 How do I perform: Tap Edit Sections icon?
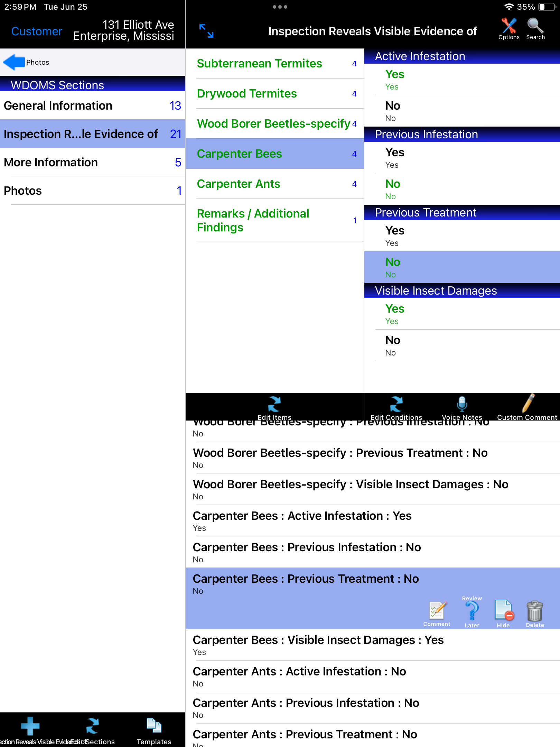[93, 730]
